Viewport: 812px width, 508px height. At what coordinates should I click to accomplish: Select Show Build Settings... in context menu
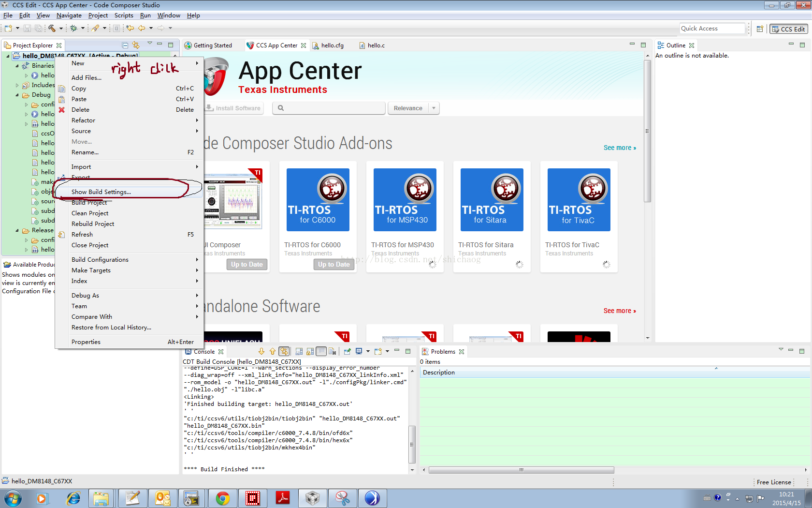[x=129, y=192]
